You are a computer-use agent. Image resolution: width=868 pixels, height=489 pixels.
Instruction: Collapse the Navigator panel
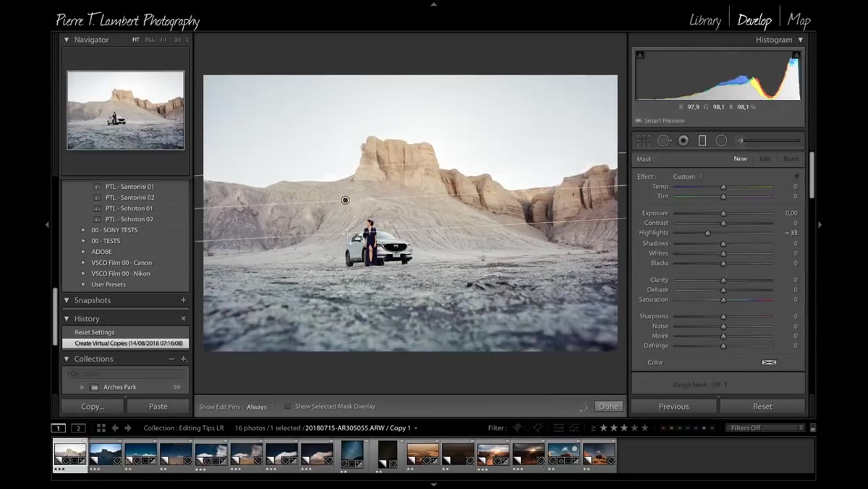[67, 40]
